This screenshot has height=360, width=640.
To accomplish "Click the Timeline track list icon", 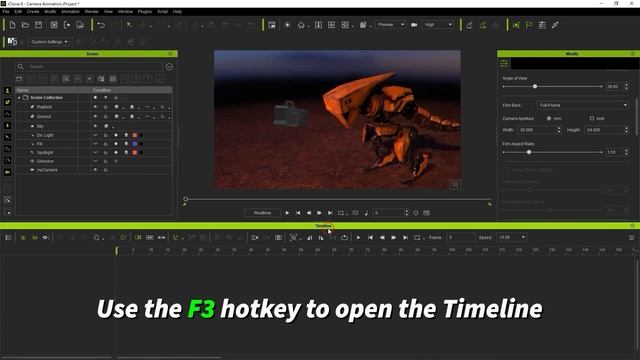I will [8, 238].
